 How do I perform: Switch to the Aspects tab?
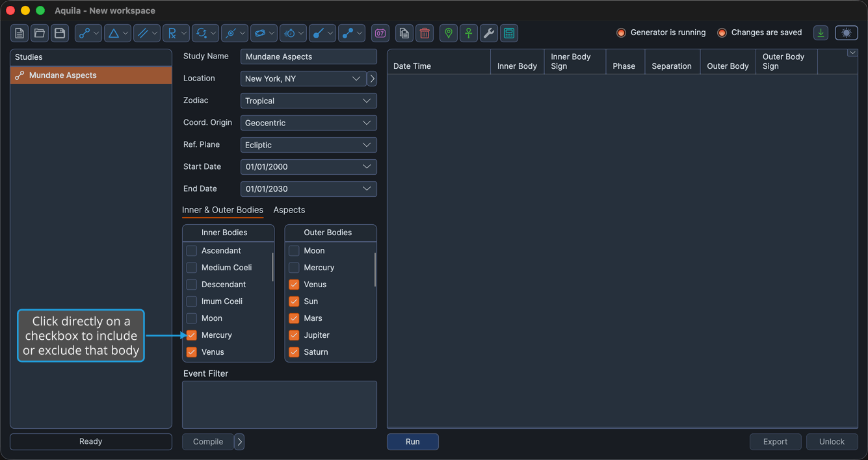(289, 210)
